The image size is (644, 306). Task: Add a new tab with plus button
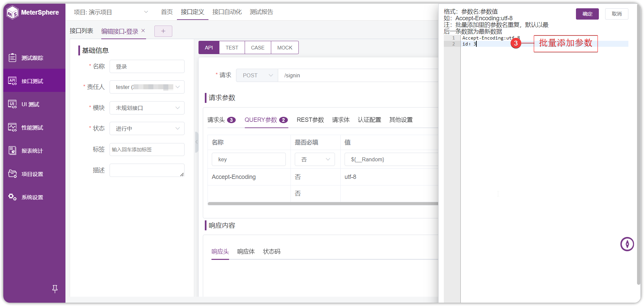click(163, 31)
